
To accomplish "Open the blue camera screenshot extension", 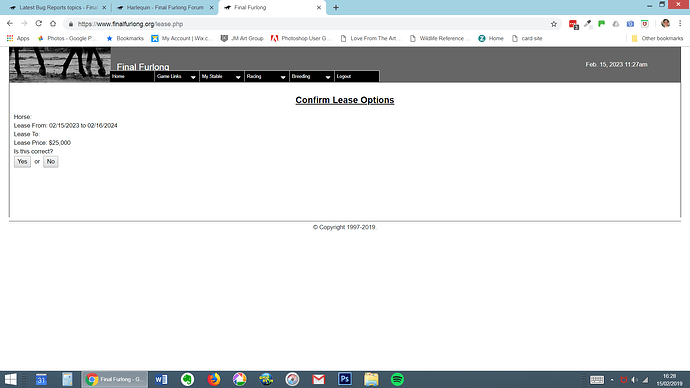I will click(x=630, y=24).
